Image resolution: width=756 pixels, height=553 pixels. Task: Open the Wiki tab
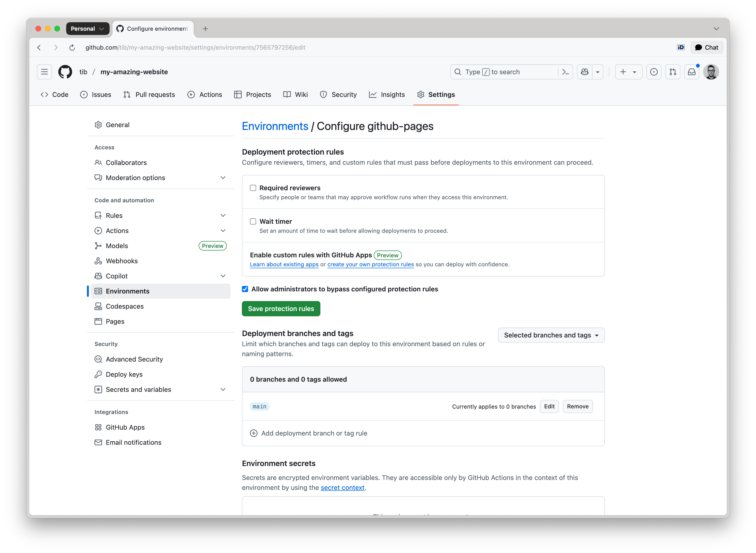(x=295, y=95)
